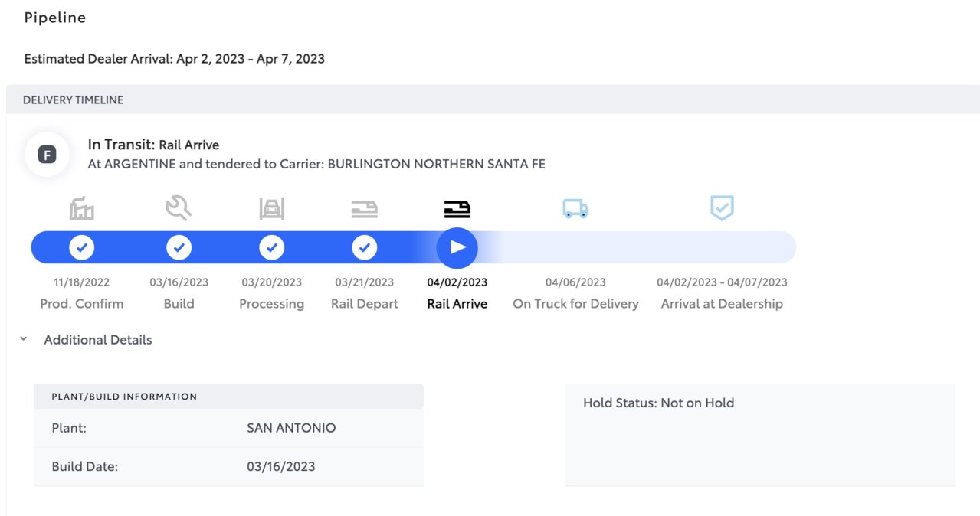980x516 pixels.
Task: Click the wrench icon above Build
Action: 179,207
